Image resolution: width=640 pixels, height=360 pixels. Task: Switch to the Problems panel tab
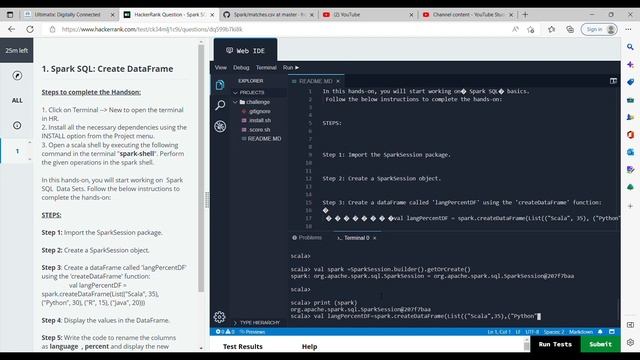click(x=307, y=238)
